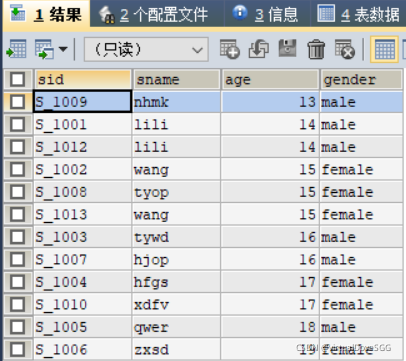Sort by the age column header
The height and width of the screenshot is (361, 406).
pyautogui.click(x=270, y=80)
